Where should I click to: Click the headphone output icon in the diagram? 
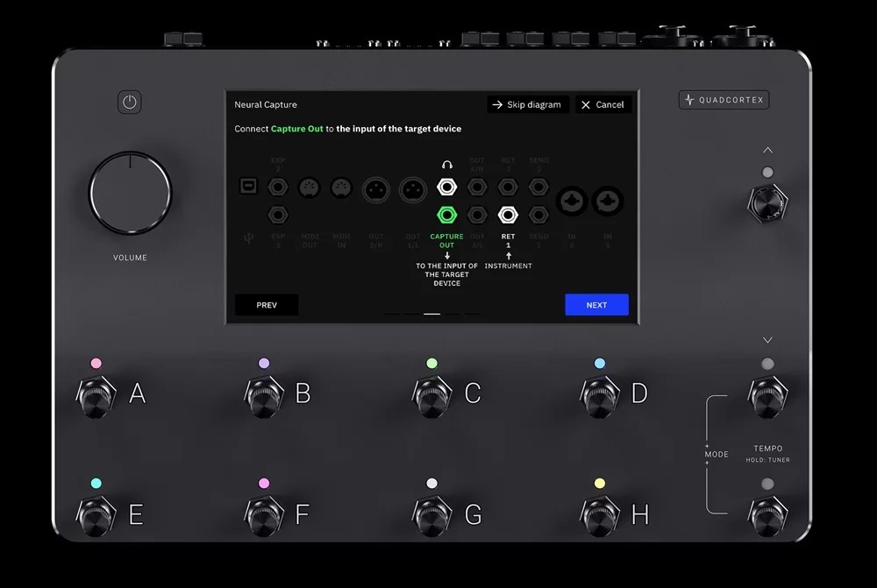[446, 187]
